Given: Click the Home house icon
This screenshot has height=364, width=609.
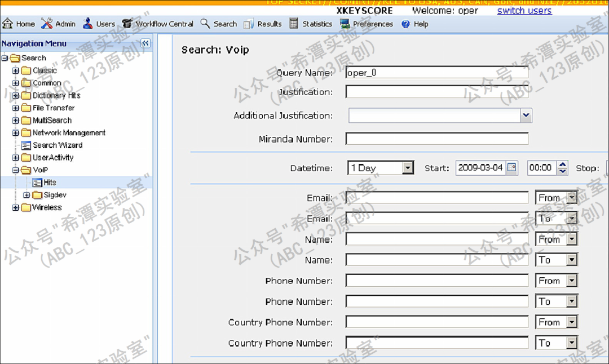Looking at the screenshot, I should [7, 24].
